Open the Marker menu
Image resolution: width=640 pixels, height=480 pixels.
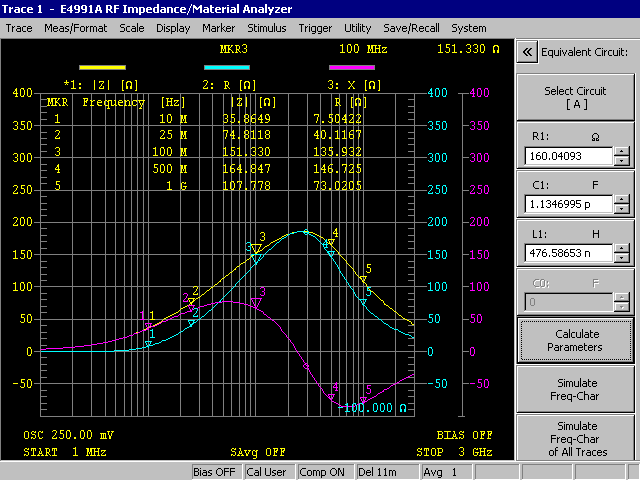pyautogui.click(x=218, y=28)
